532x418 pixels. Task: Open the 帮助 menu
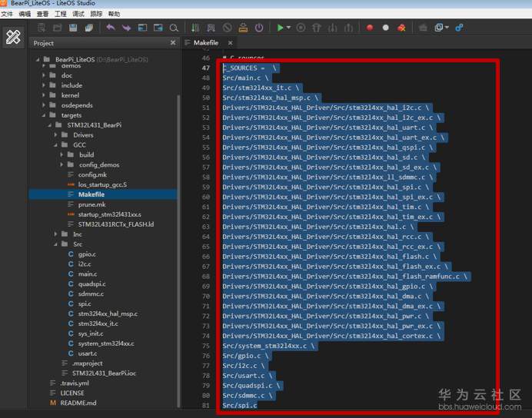[x=115, y=14]
